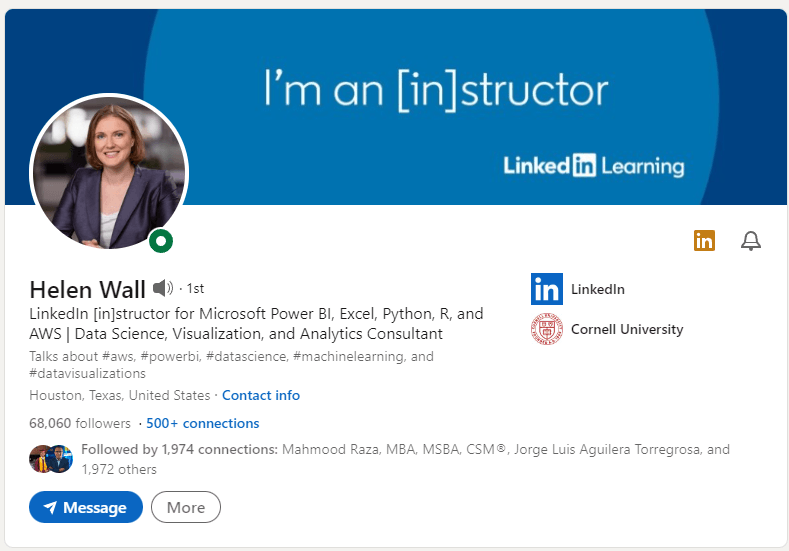
Task: Click the Cornell University crest logo
Action: coord(547,329)
